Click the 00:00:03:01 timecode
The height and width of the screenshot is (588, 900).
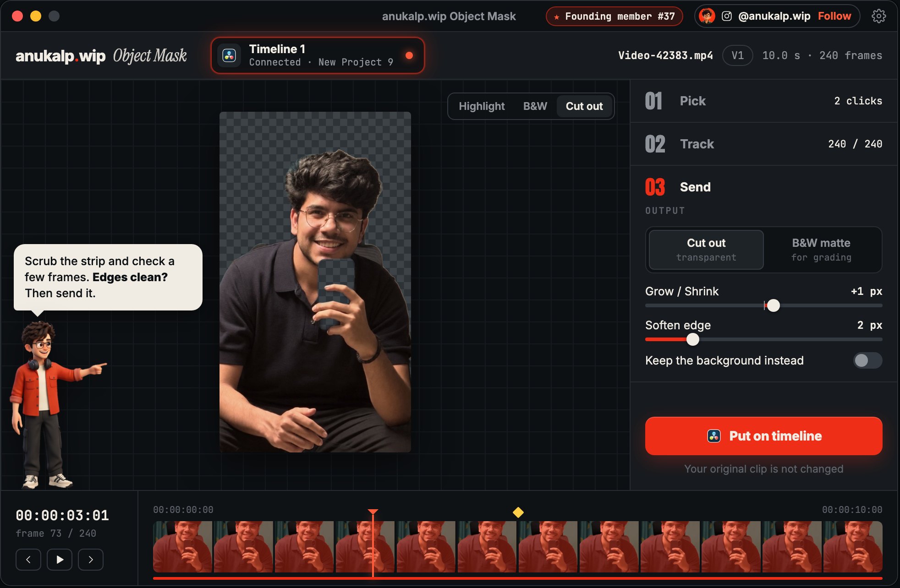pos(62,516)
